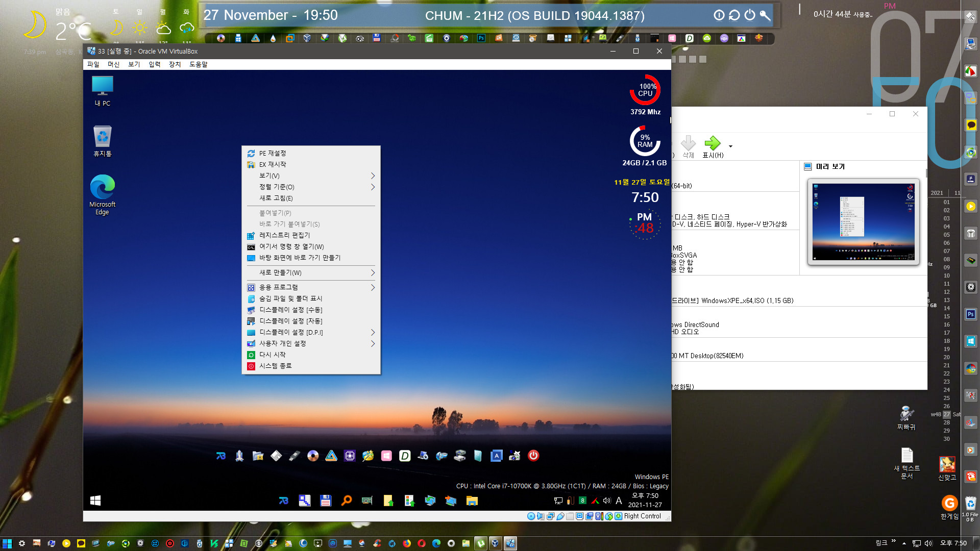Open the 신맞고 desktop shortcut
The height and width of the screenshot is (551, 980).
tap(947, 468)
